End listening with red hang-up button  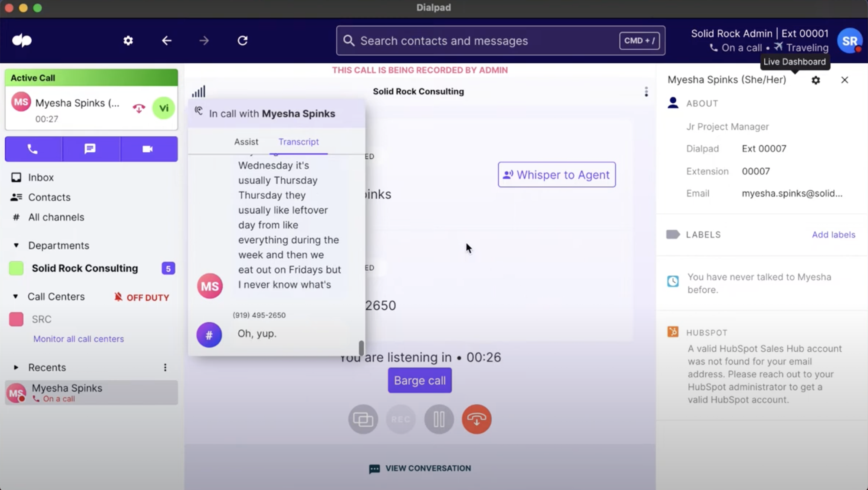477,419
